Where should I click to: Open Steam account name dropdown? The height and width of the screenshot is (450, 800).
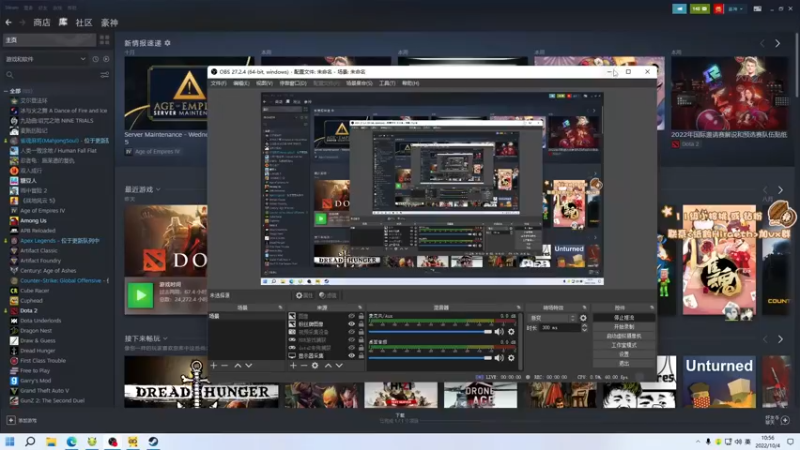point(735,9)
